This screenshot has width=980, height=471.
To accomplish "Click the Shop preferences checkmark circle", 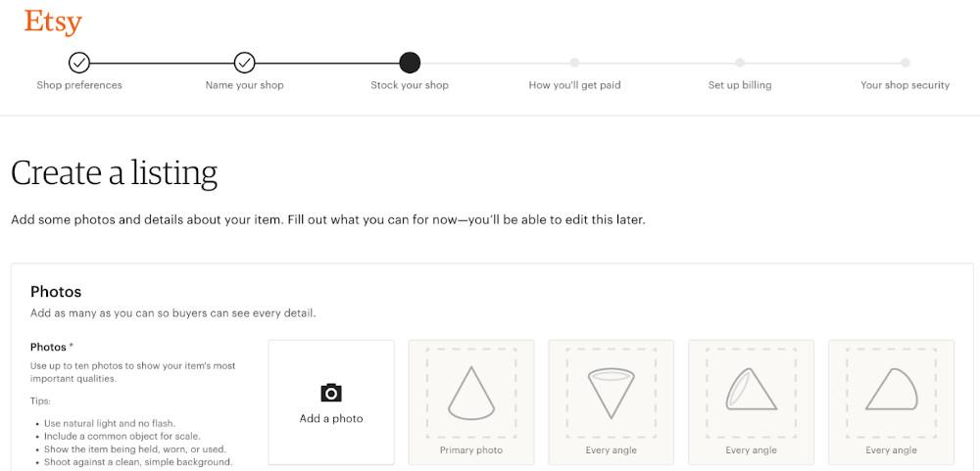I will point(79,63).
